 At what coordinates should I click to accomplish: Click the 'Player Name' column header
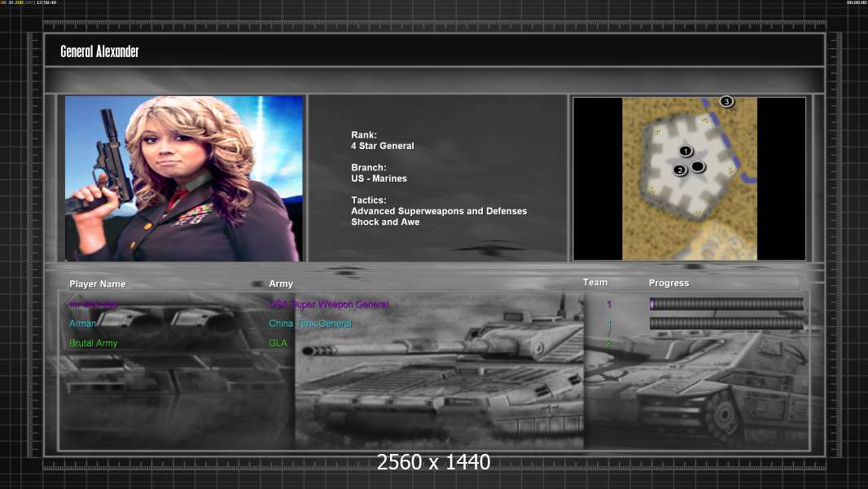click(x=98, y=284)
